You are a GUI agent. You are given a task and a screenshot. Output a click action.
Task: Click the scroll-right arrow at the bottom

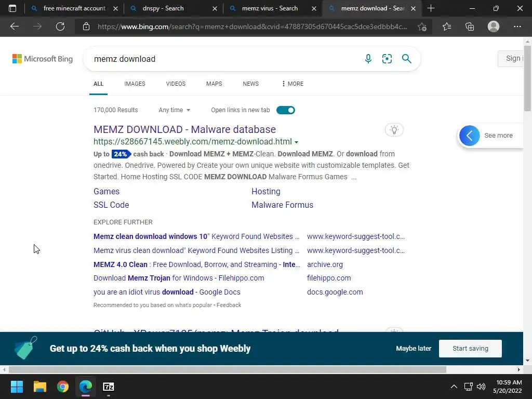519,369
